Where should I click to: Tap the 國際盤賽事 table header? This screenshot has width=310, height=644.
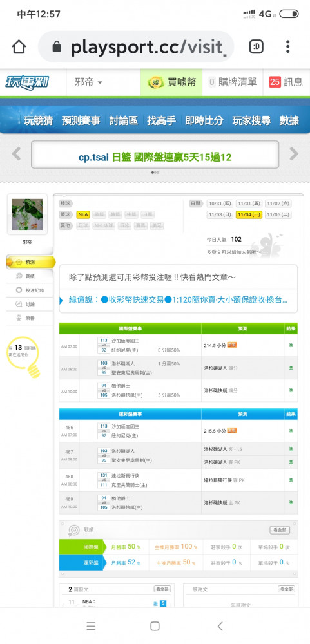coord(130,328)
